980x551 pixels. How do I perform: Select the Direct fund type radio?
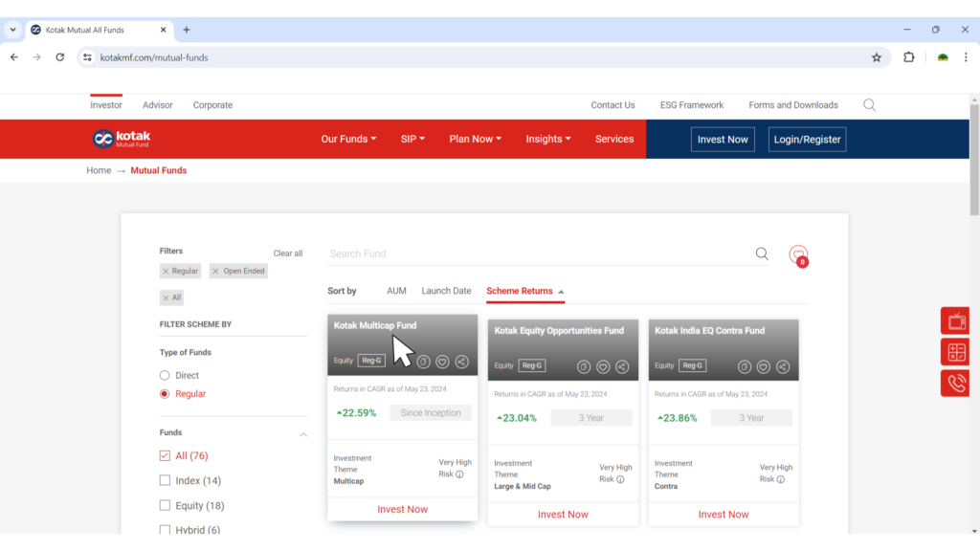click(165, 375)
